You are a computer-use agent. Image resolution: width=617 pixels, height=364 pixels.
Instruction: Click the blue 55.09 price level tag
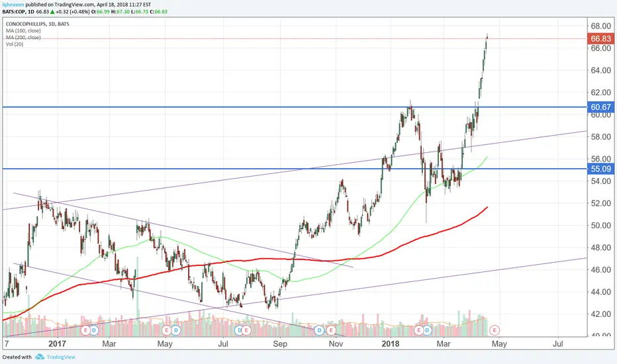coord(601,169)
